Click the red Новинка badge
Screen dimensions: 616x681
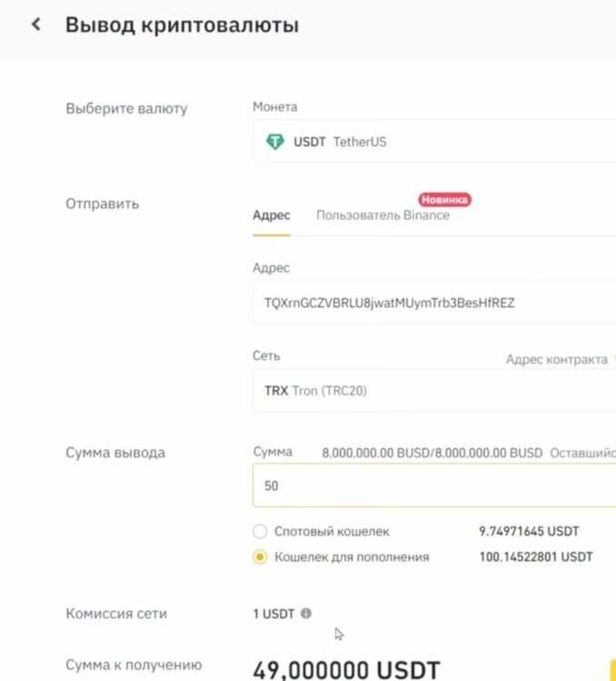tap(444, 200)
